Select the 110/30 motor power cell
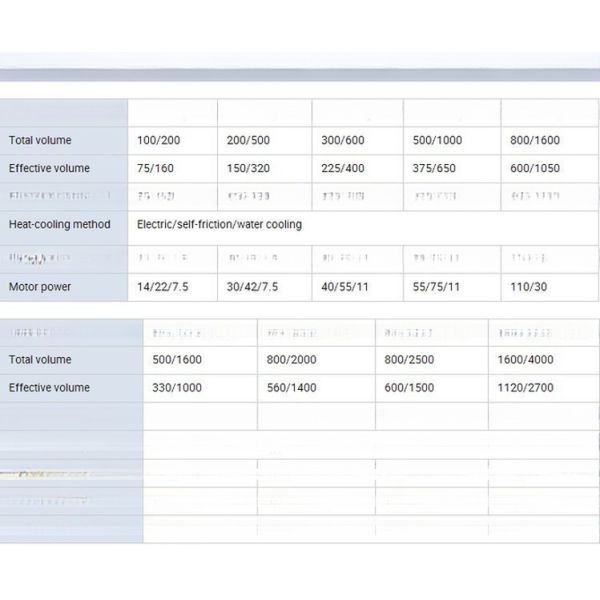 [527, 287]
